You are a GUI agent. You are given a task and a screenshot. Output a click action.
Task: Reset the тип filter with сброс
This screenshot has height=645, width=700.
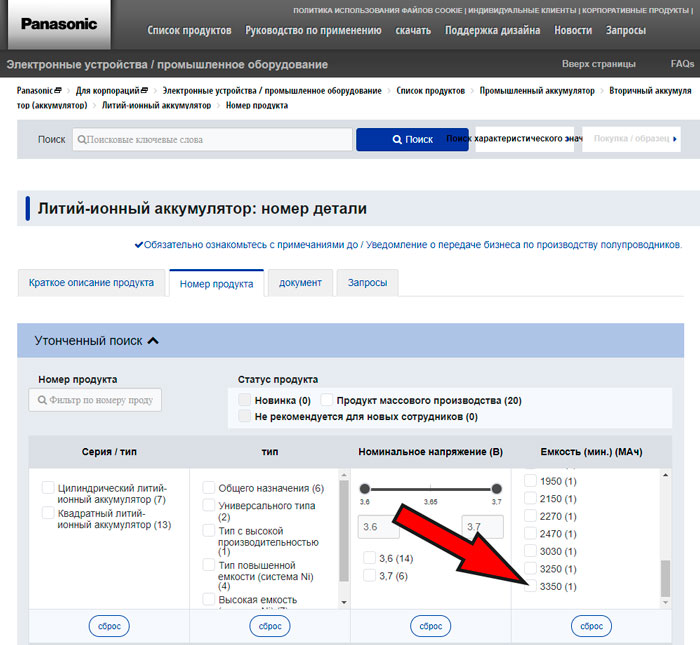pyautogui.click(x=270, y=626)
